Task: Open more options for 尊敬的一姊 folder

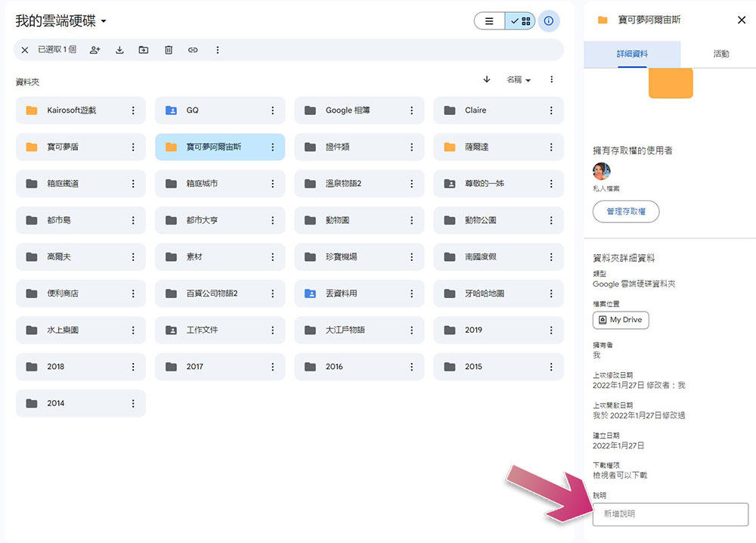Action: [x=551, y=184]
